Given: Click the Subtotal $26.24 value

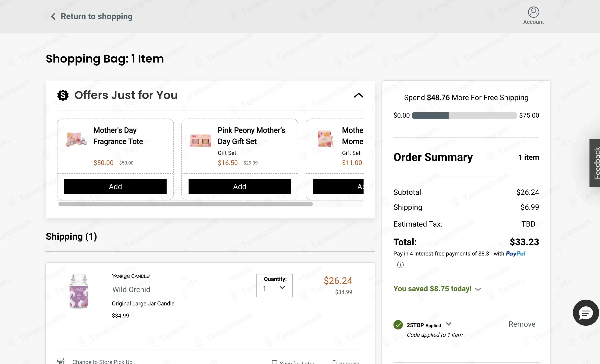Looking at the screenshot, I should pos(528,192).
